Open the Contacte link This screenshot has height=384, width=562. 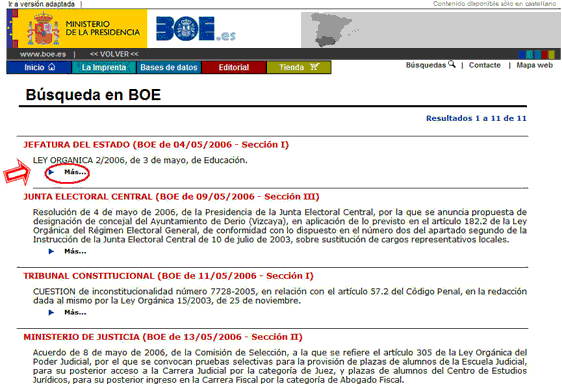(485, 65)
